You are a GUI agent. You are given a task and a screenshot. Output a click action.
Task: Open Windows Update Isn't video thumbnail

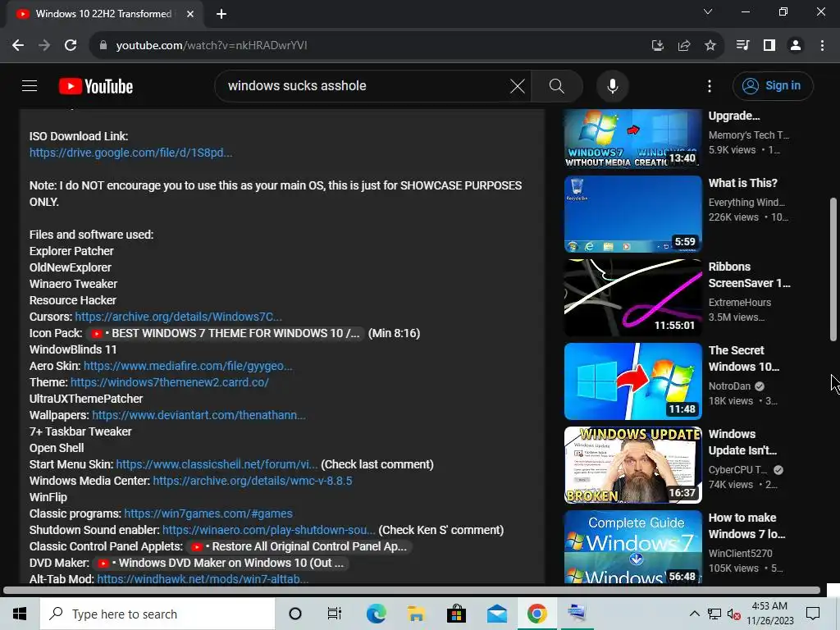pos(632,465)
